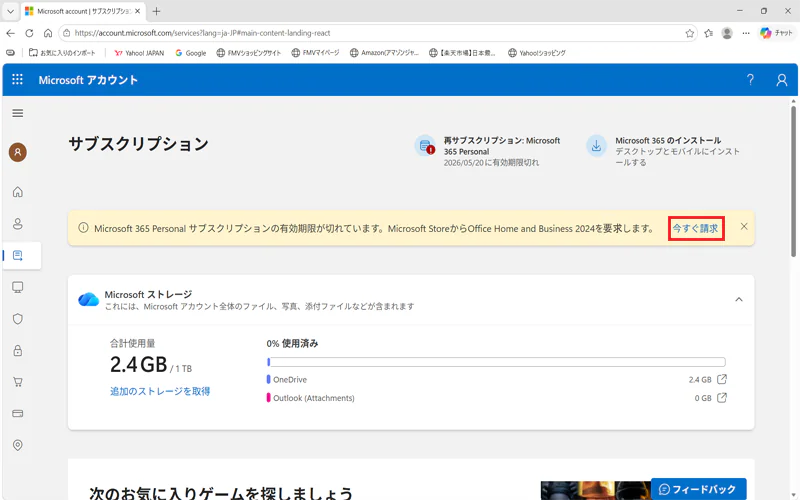Click the Microsoft 365 install download icon

(596, 146)
